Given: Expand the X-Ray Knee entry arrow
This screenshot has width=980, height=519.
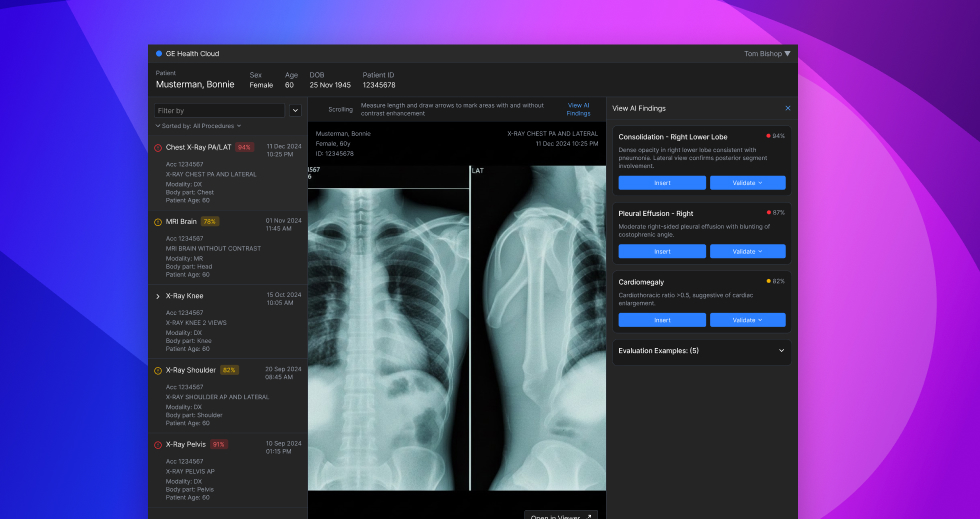Looking at the screenshot, I should [x=158, y=296].
